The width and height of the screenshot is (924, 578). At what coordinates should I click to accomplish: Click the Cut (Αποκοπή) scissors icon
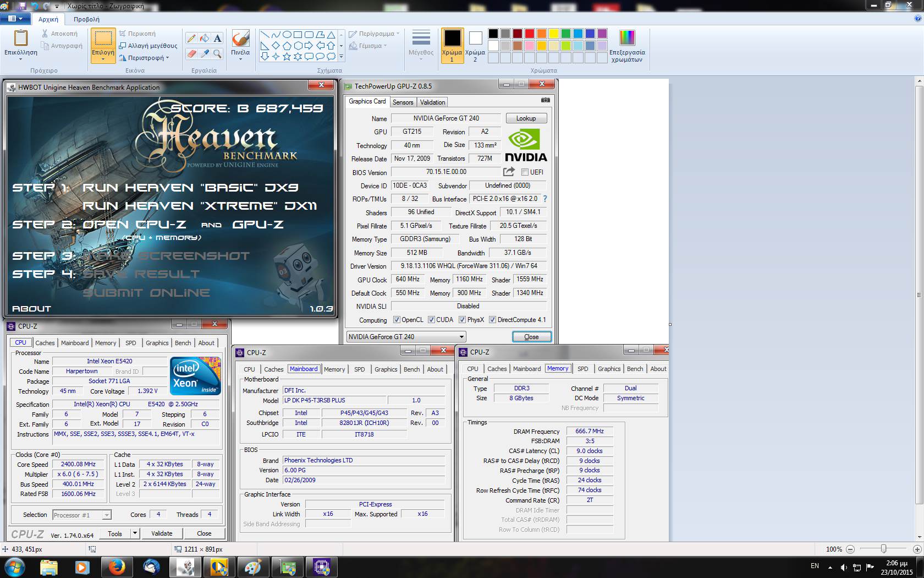(45, 34)
